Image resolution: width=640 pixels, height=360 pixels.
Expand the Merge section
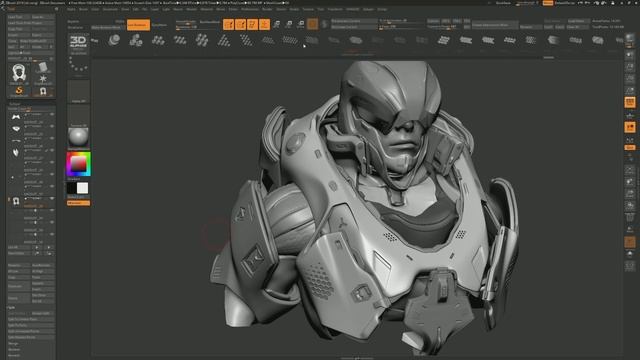coord(13,344)
